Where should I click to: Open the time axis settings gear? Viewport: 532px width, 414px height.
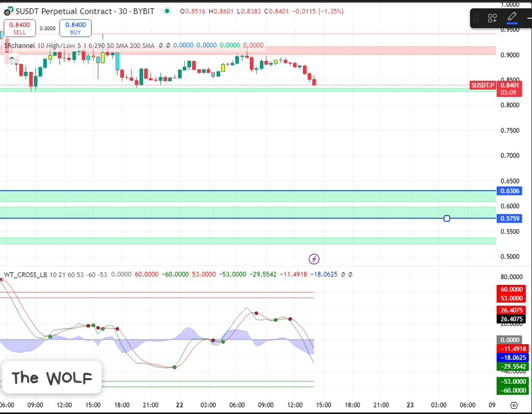(x=514, y=405)
